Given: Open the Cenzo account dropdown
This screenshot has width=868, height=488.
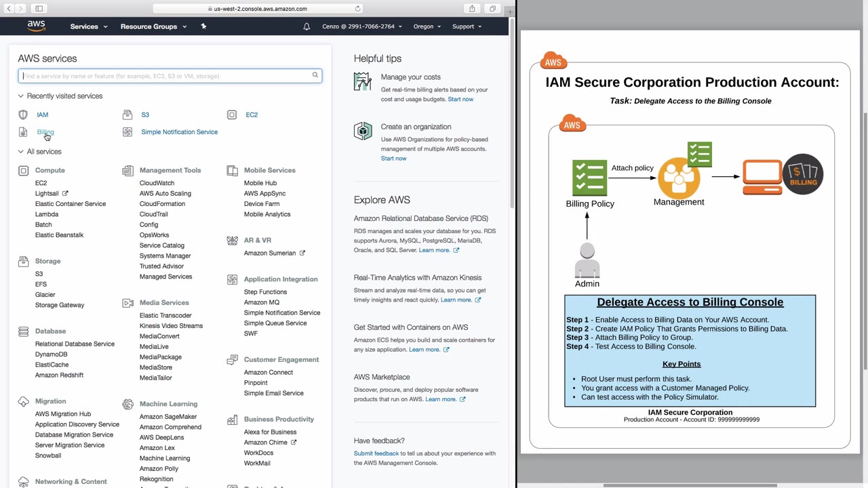Looking at the screenshot, I should pyautogui.click(x=361, y=26).
